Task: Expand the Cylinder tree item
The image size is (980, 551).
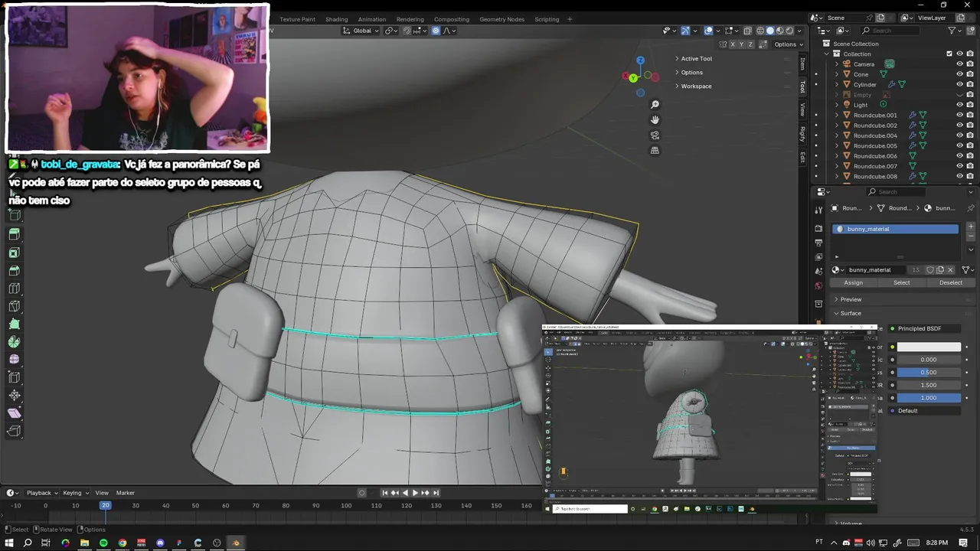Action: point(837,85)
